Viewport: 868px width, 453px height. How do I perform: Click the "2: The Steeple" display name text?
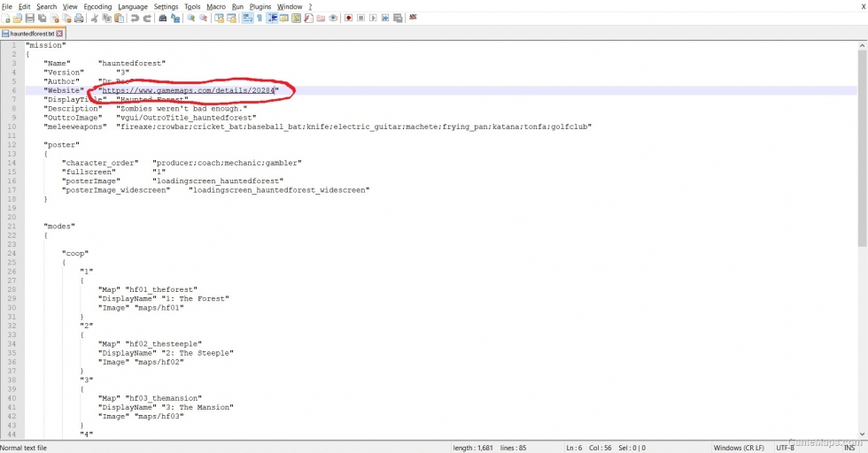(x=198, y=353)
